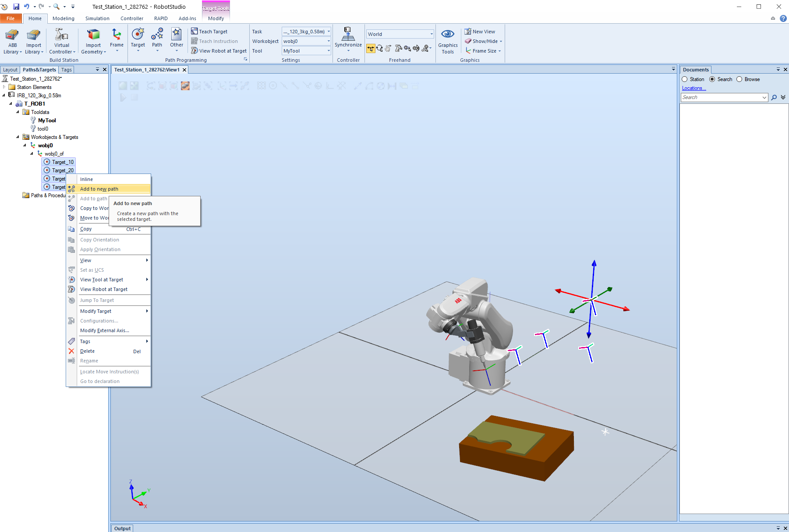The height and width of the screenshot is (532, 789).
Task: Click the Path creation icon
Action: tap(157, 35)
